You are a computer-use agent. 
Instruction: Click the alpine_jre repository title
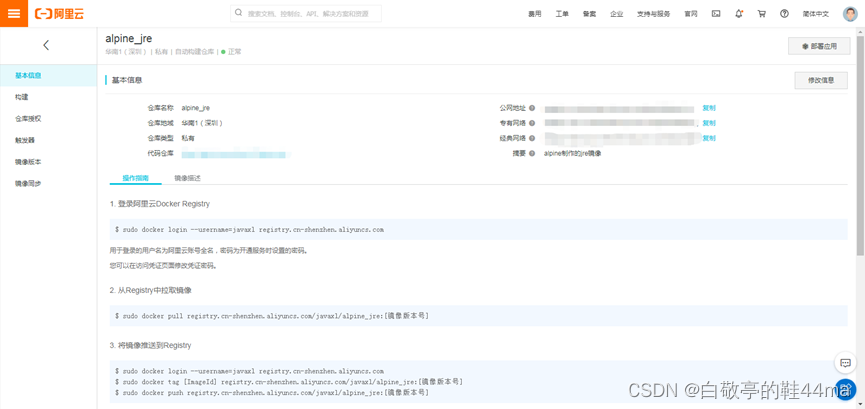(x=129, y=39)
